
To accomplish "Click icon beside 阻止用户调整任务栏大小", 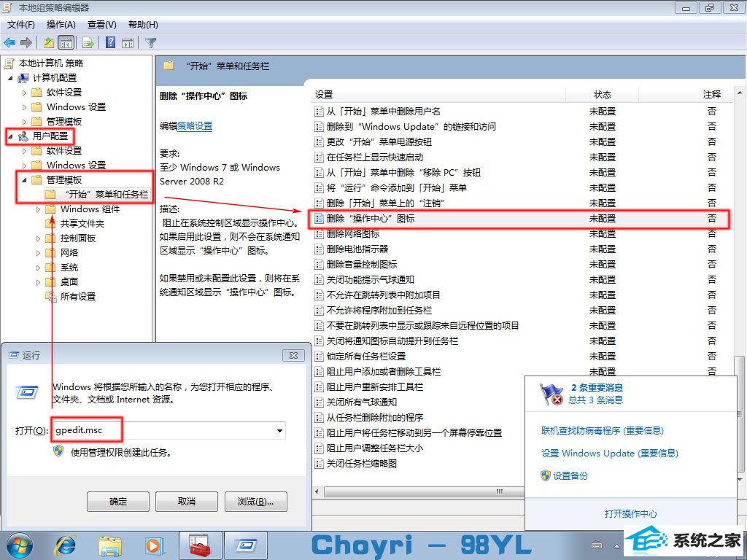I will point(320,448).
